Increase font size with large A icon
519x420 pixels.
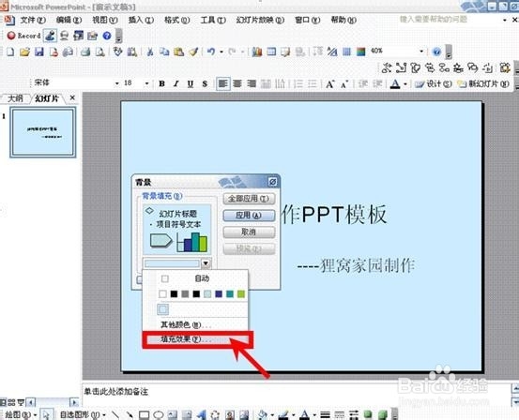329,84
